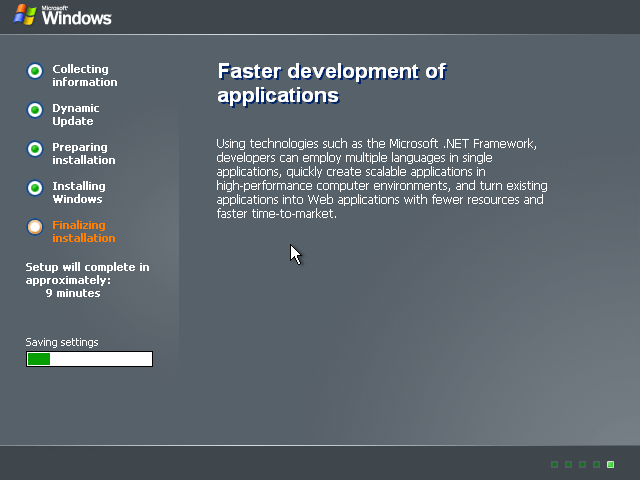
Task: Click the leftmost indicator square at bottom right
Action: [x=554, y=464]
